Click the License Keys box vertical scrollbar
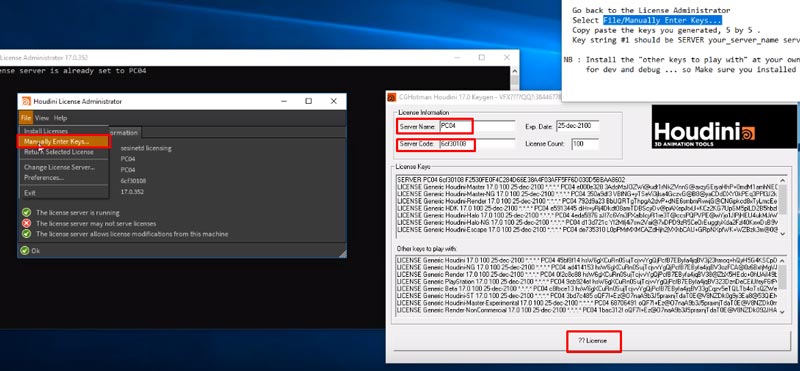 tap(783, 206)
